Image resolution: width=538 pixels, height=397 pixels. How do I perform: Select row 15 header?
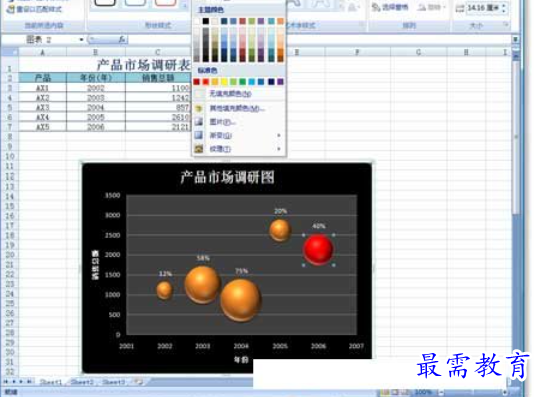[10, 206]
